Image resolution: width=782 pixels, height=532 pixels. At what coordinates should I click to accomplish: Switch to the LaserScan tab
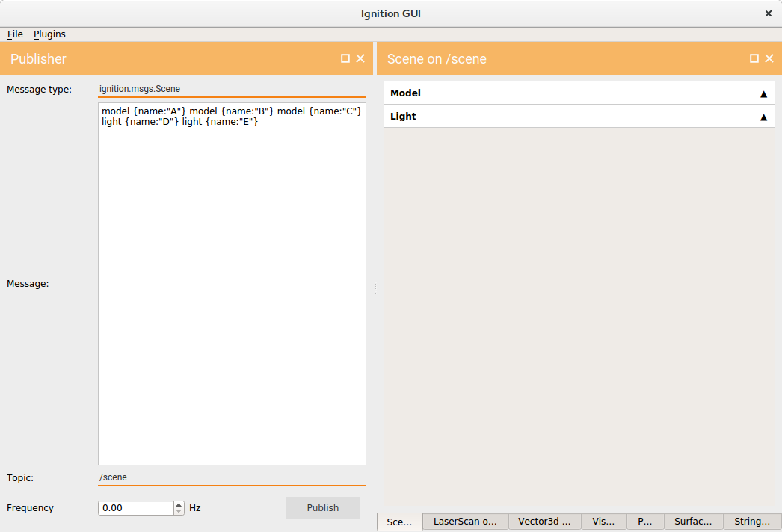tap(464, 522)
